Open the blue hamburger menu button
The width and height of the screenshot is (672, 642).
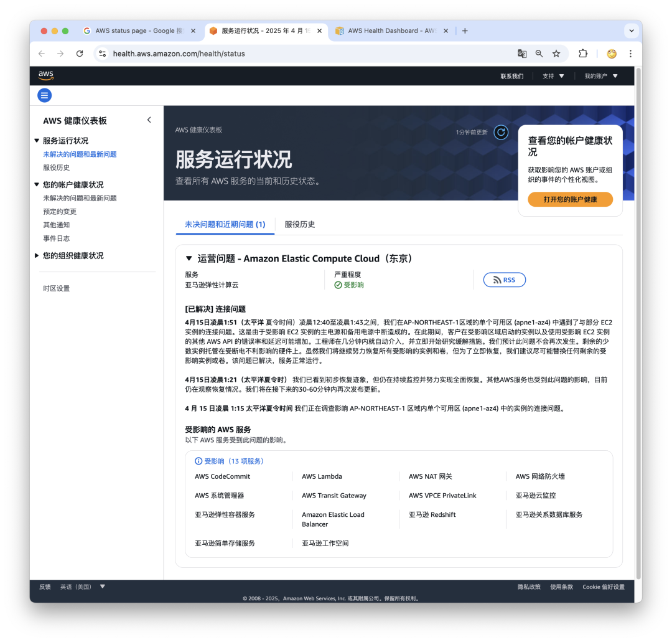tap(45, 95)
